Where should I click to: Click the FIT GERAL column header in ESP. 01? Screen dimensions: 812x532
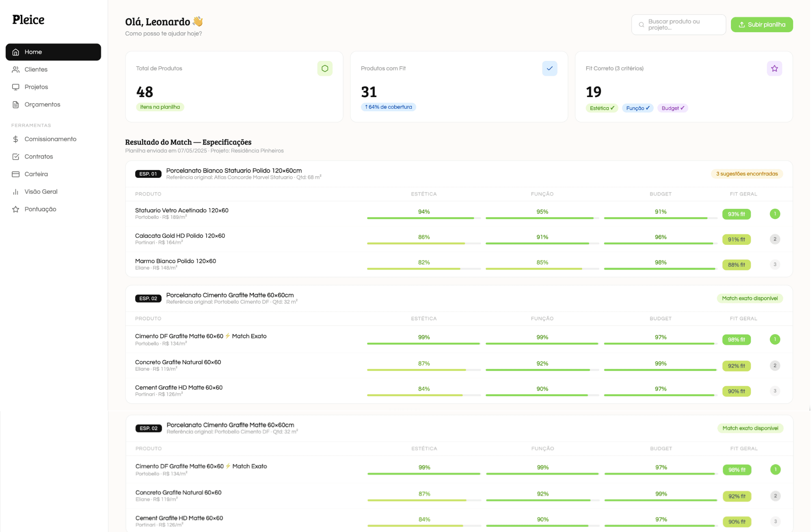pyautogui.click(x=743, y=194)
